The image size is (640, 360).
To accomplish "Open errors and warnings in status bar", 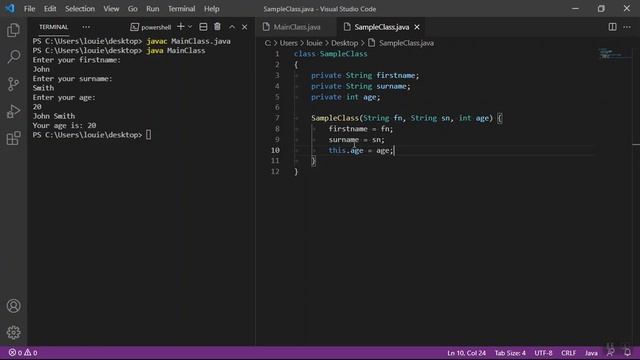I will [x=23, y=353].
